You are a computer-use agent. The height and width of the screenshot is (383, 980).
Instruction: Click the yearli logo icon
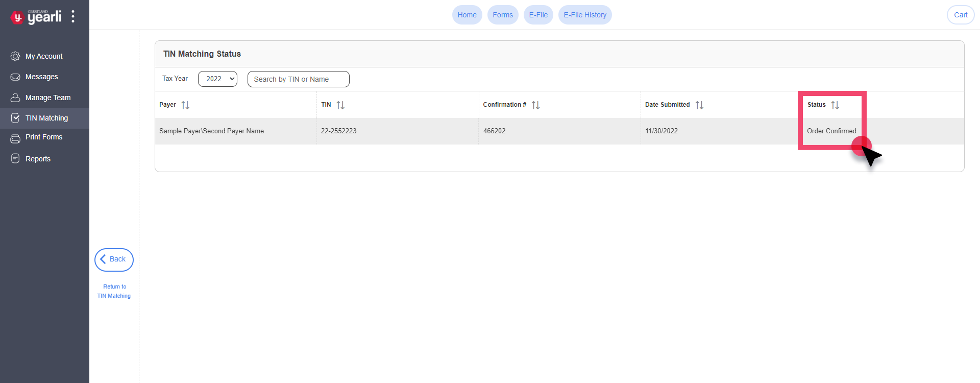[17, 17]
